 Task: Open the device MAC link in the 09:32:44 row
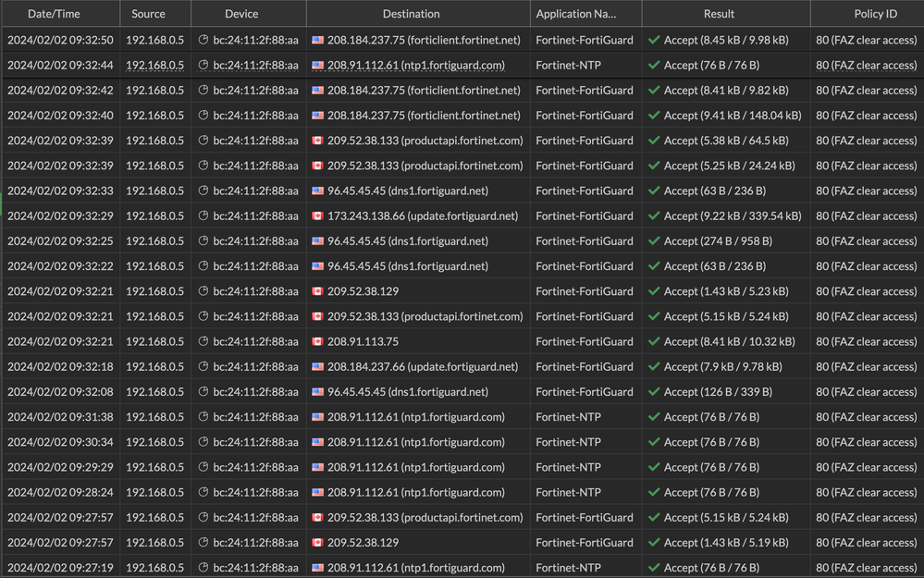pyautogui.click(x=256, y=66)
